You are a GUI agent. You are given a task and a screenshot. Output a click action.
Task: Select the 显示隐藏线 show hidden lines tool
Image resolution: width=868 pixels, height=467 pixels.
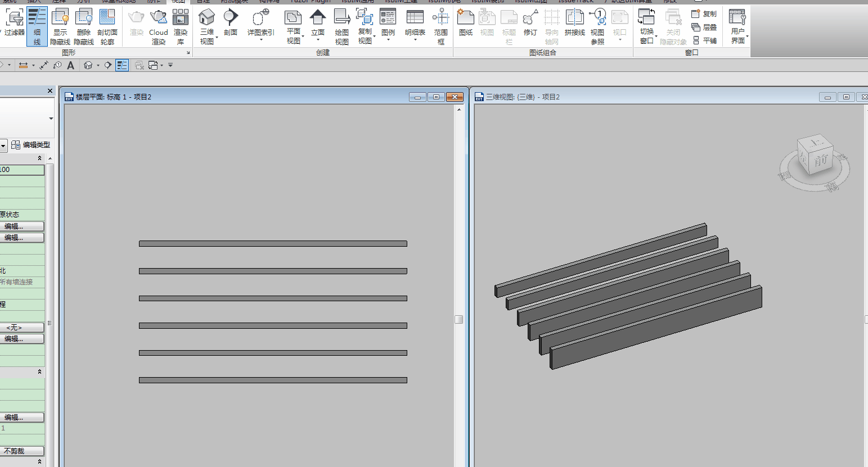coord(60,26)
